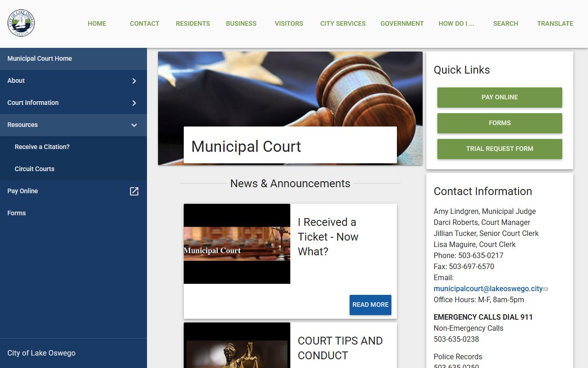Open the COURT TIPS AND CONDUCT headline
Screen dimensions: 588x368
[340, 348]
